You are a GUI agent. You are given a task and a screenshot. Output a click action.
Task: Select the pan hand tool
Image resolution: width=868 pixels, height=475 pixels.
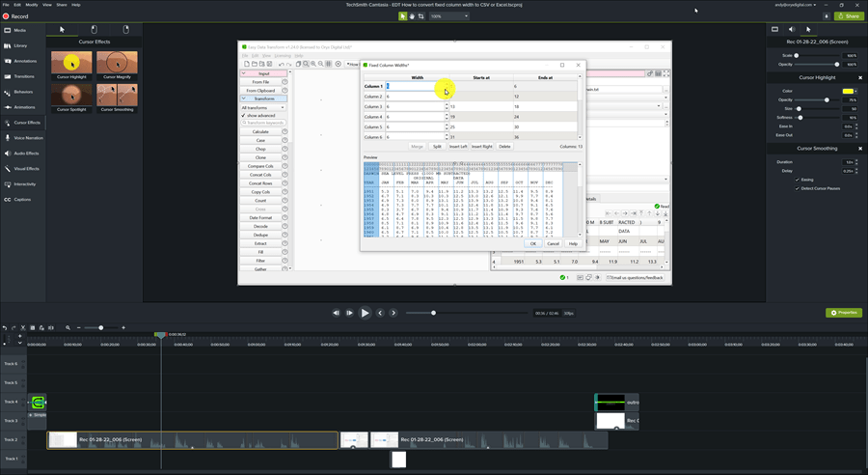[413, 16]
